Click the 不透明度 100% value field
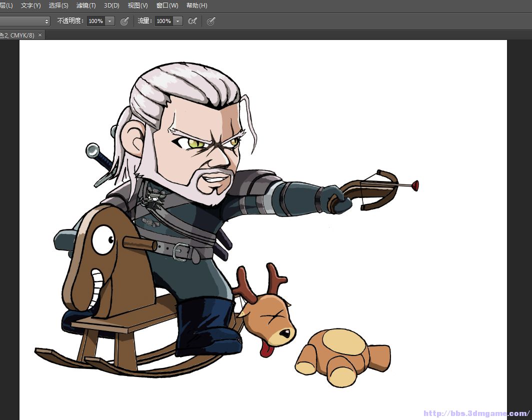The image size is (532, 420). pyautogui.click(x=95, y=21)
